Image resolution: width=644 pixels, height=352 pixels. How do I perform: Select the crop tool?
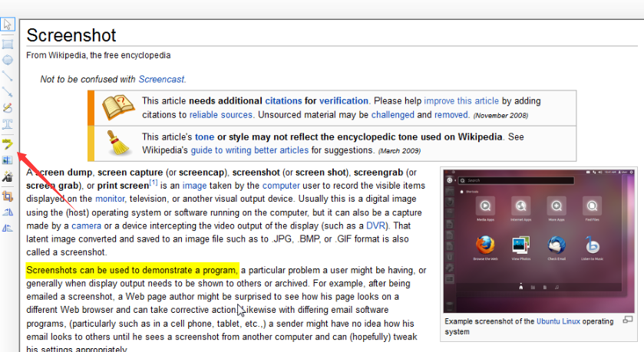click(x=8, y=195)
